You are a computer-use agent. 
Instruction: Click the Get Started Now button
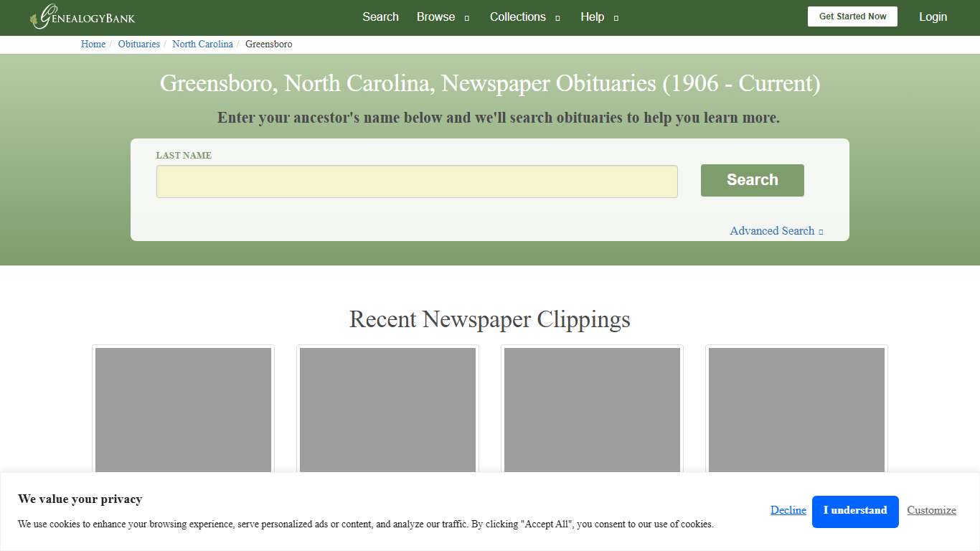point(852,16)
